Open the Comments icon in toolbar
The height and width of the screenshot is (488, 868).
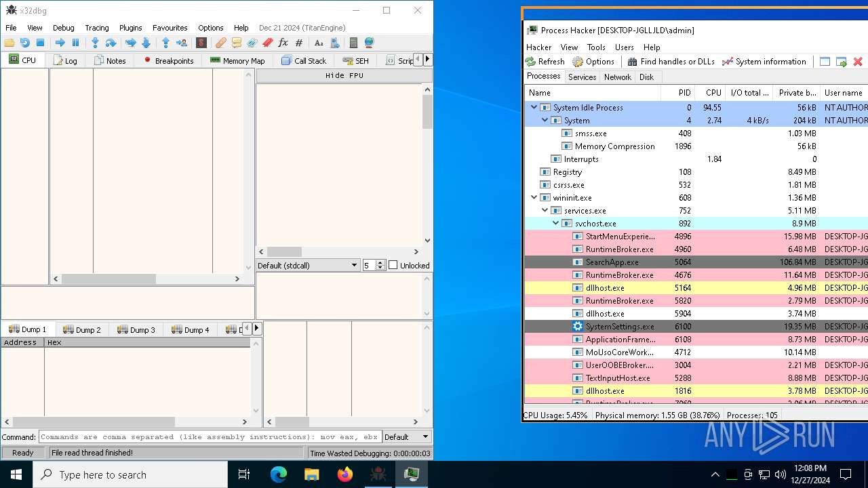(237, 43)
